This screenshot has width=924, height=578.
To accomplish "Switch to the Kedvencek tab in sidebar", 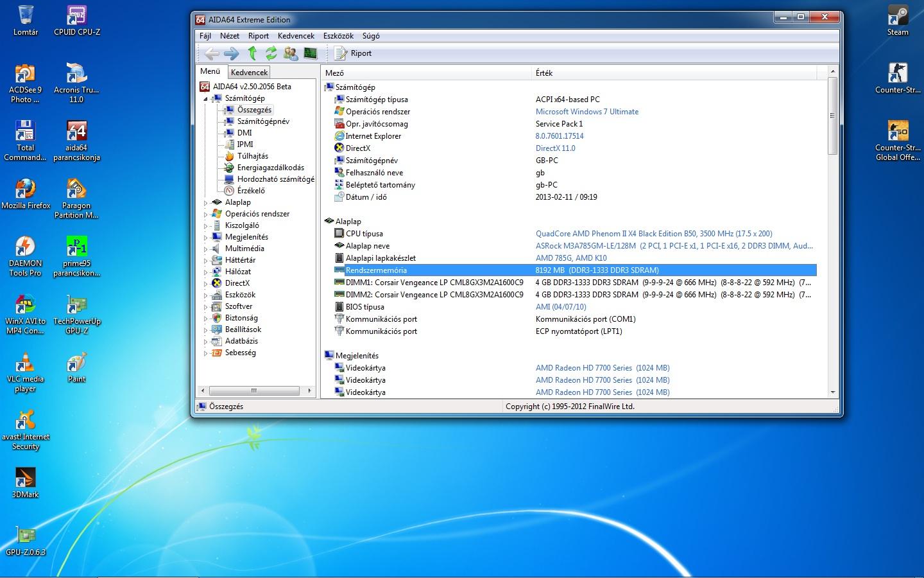I will click(x=249, y=73).
